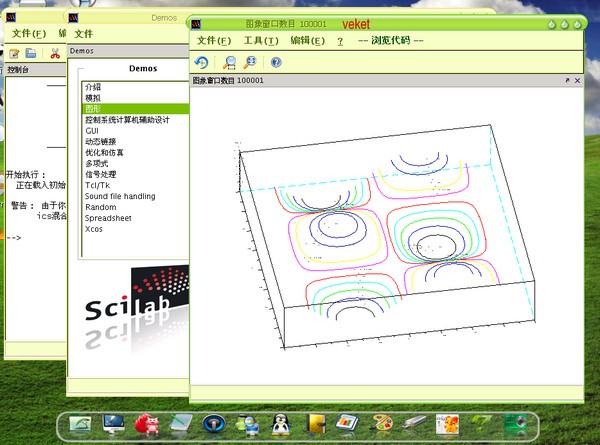Open the paint palette app in dock

point(383,426)
